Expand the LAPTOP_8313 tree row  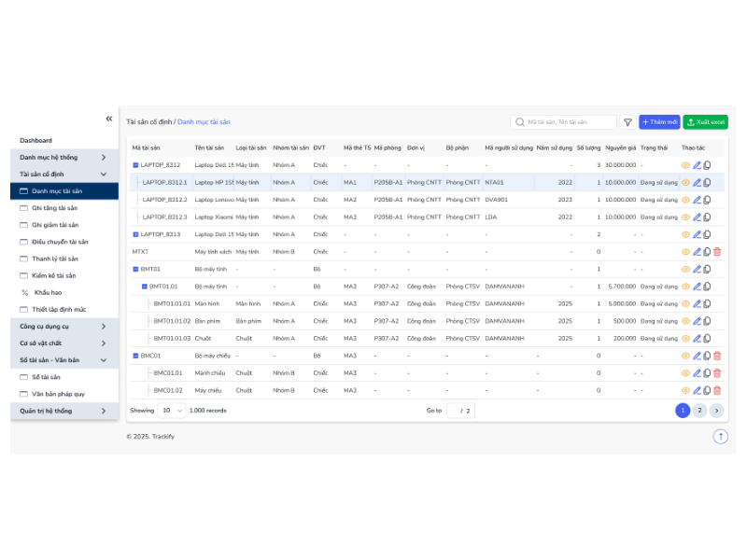[x=135, y=234]
